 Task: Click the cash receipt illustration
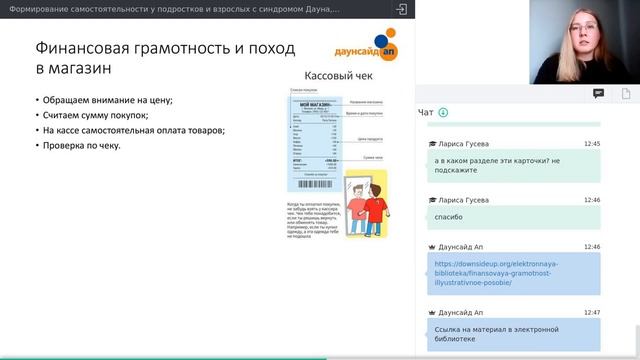coord(314,144)
